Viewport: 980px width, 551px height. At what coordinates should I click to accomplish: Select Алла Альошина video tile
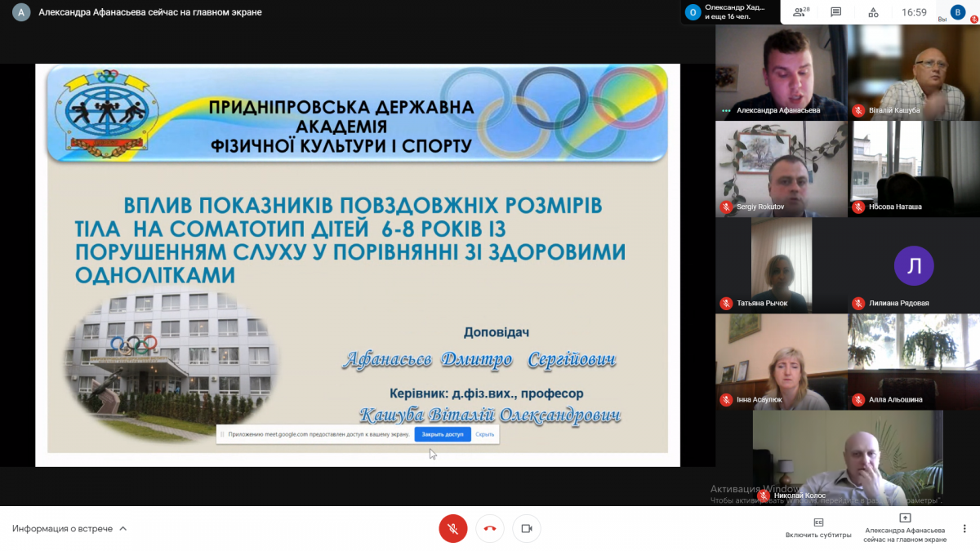point(912,362)
